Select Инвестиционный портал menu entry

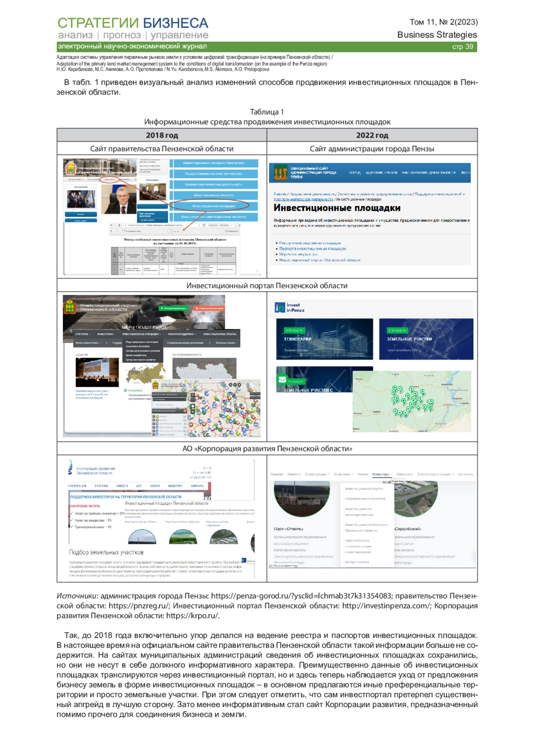(x=364, y=489)
